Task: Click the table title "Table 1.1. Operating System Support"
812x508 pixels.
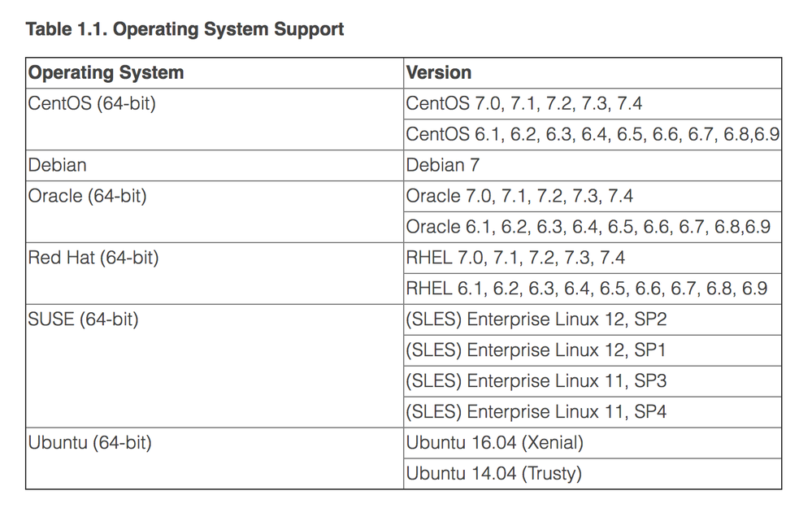Action: (185, 29)
